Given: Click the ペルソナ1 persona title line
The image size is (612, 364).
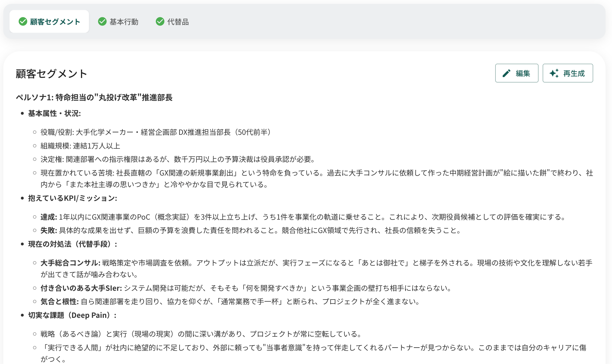Looking at the screenshot, I should click(x=94, y=97).
